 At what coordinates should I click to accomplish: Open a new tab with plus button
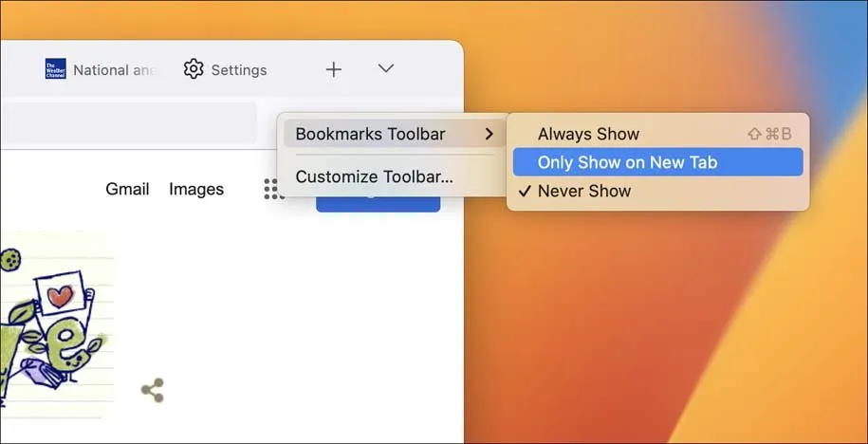tap(333, 69)
